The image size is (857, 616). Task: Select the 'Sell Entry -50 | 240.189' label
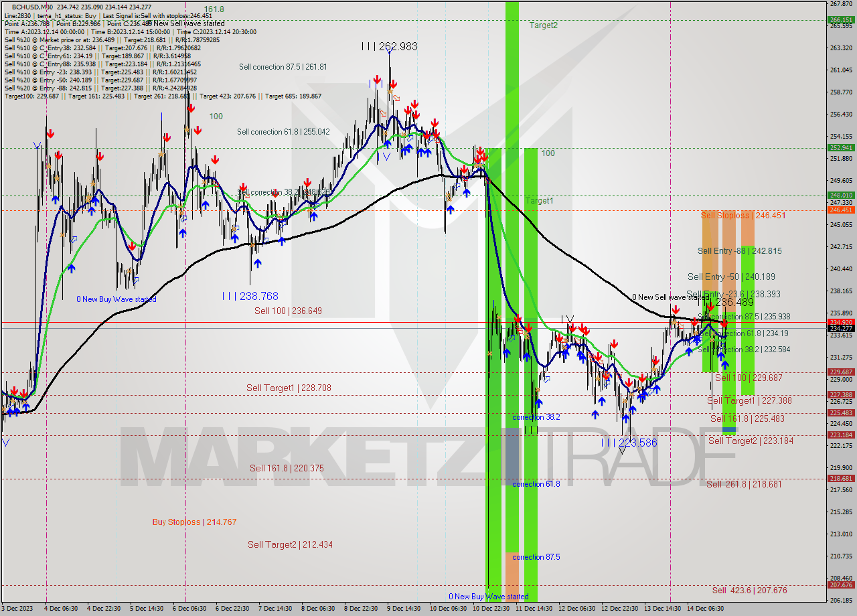point(731,277)
